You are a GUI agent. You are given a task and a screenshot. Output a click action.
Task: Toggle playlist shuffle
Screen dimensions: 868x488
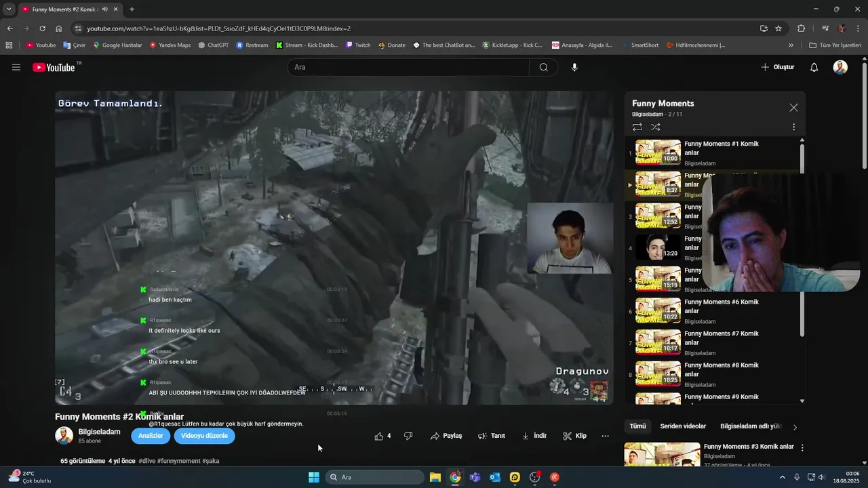coord(655,127)
